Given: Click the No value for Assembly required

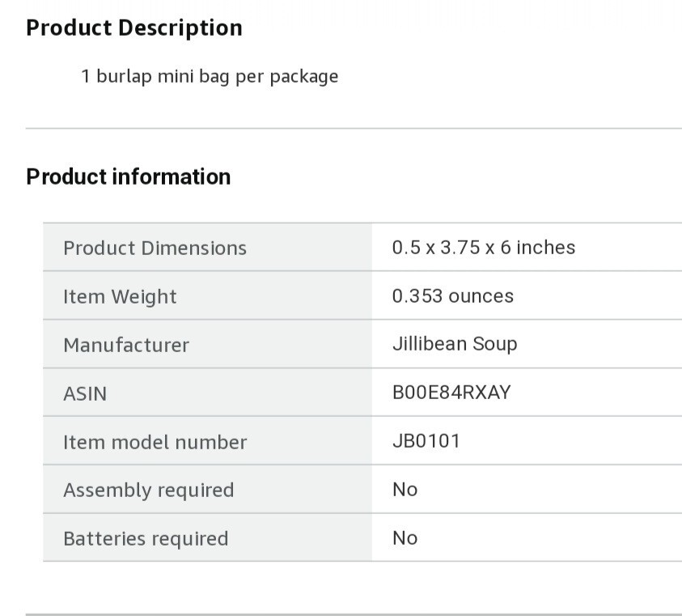Looking at the screenshot, I should [x=405, y=490].
